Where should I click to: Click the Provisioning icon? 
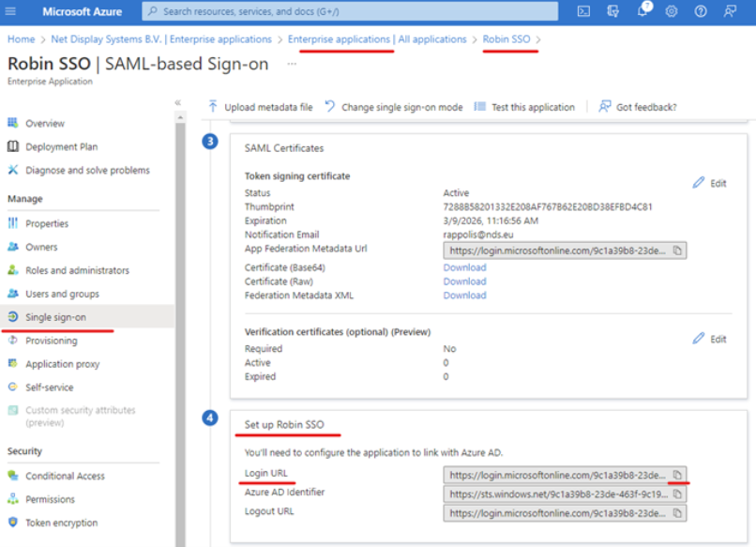click(x=13, y=340)
